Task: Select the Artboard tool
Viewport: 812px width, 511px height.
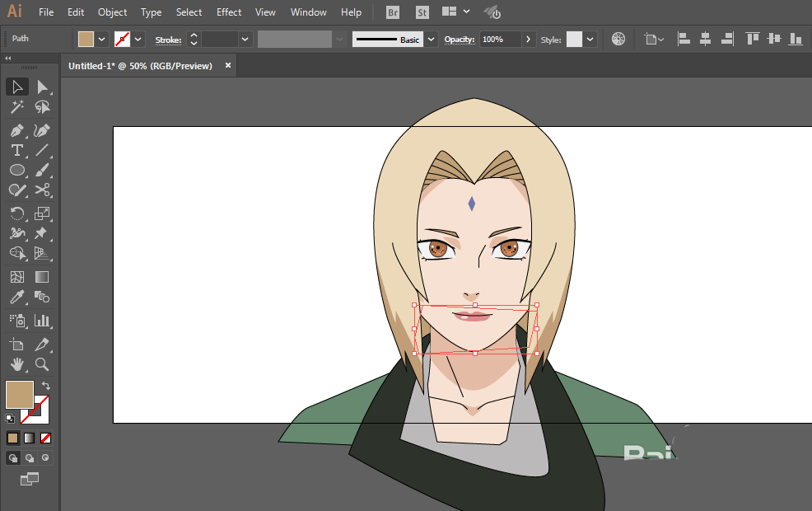Action: [17, 345]
